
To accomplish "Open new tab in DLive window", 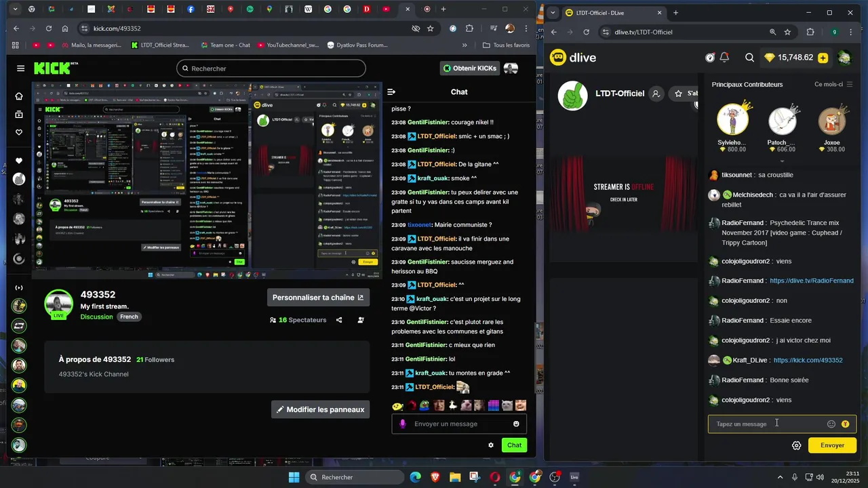I will coord(675,13).
